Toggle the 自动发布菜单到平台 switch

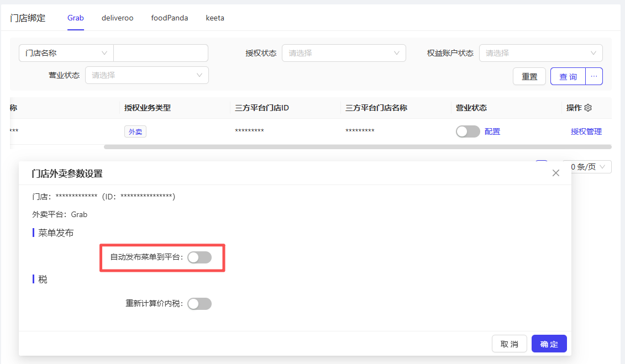199,257
